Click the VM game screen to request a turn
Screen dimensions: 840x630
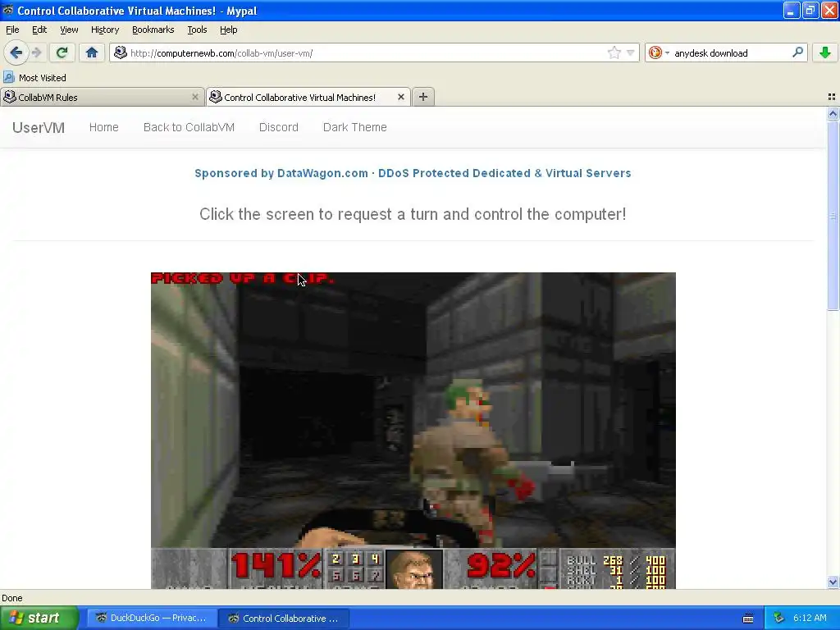413,430
